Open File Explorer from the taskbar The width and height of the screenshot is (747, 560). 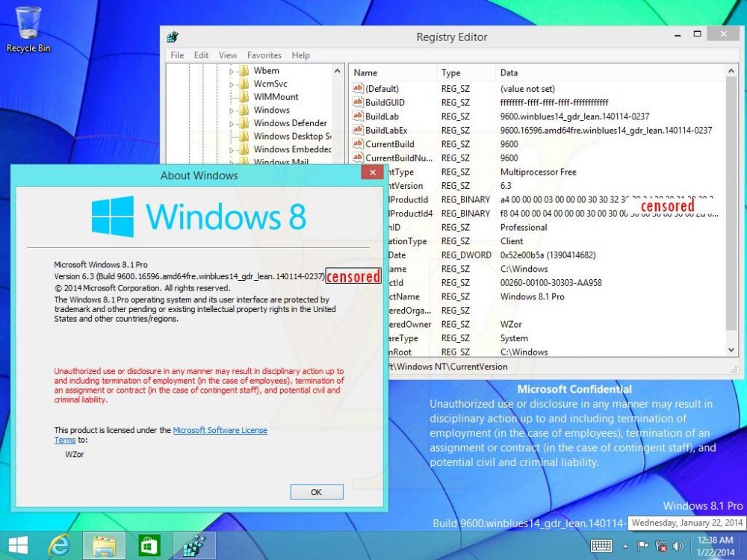pos(104,546)
